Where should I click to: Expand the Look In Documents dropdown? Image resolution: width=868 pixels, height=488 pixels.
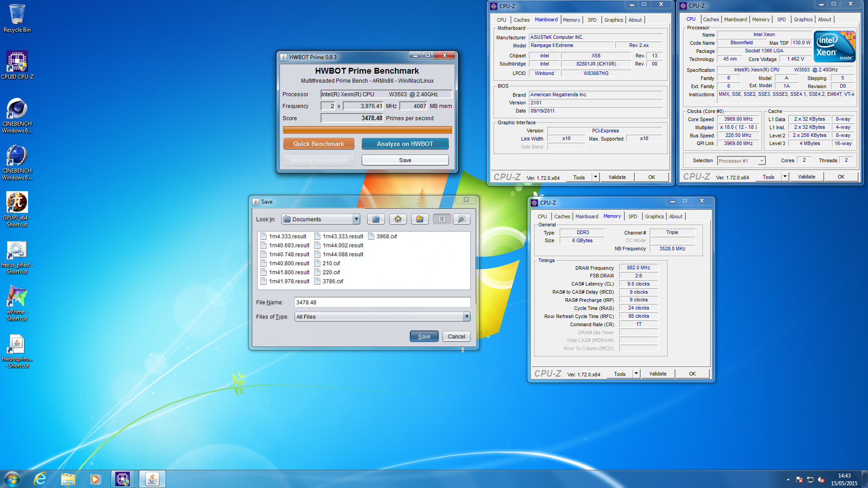click(x=356, y=219)
